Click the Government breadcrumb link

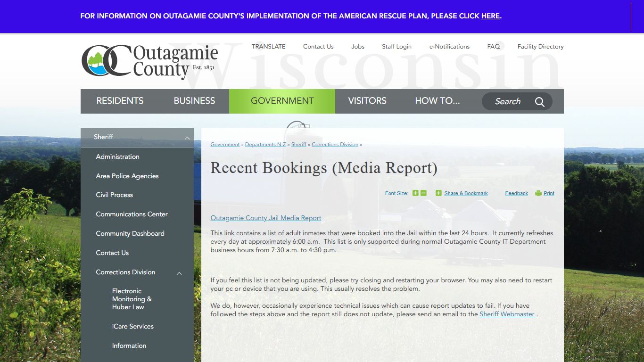point(225,145)
